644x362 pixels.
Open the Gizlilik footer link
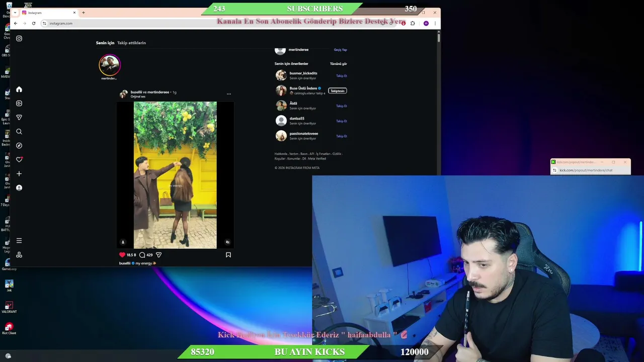pyautogui.click(x=337, y=154)
